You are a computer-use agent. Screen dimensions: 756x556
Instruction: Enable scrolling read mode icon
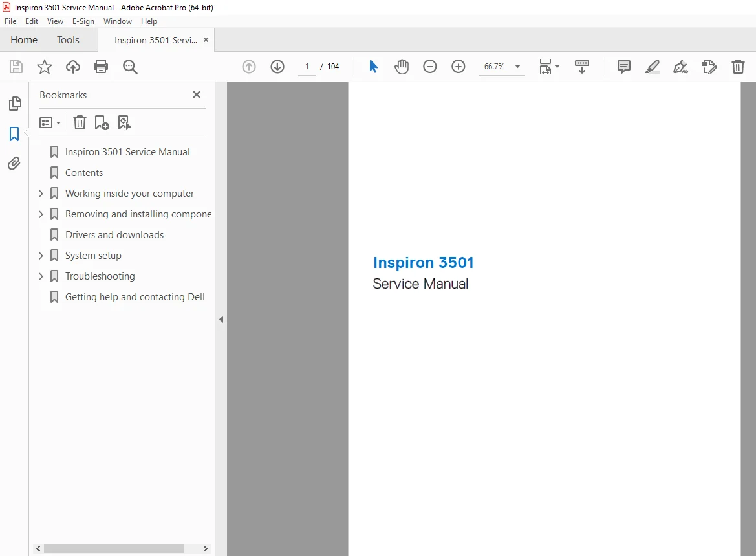(582, 67)
